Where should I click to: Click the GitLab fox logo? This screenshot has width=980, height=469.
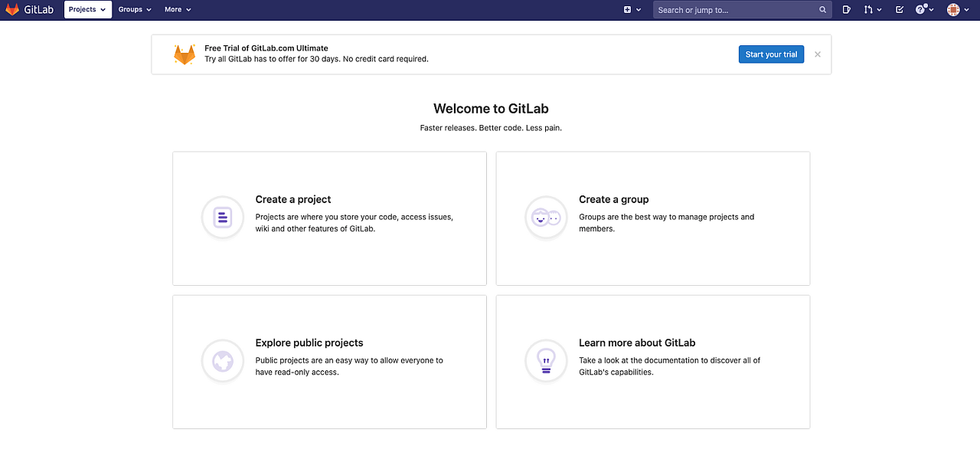click(x=12, y=9)
